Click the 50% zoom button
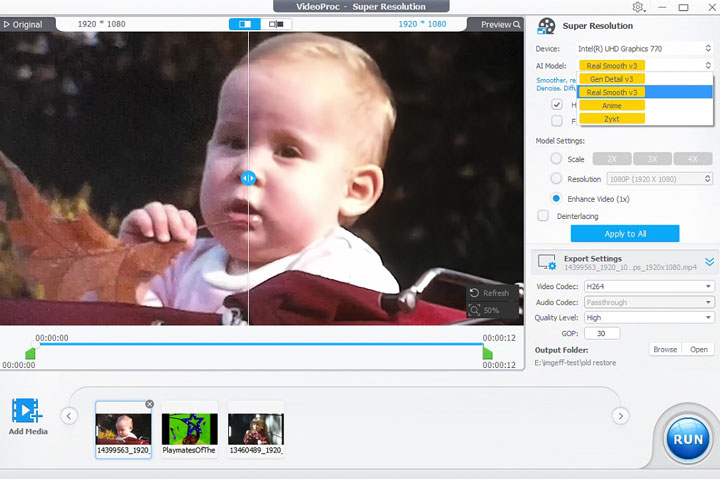Screen dimensions: 720x479 [485, 310]
